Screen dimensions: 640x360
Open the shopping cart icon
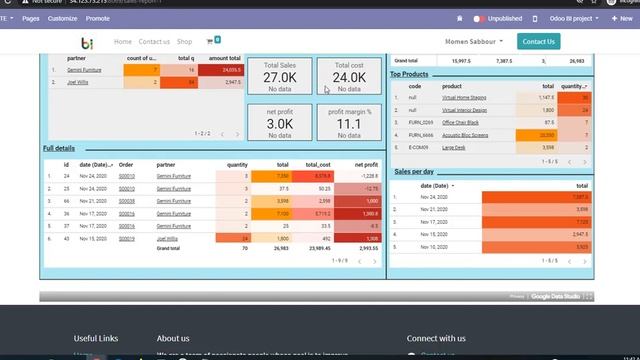click(x=210, y=41)
